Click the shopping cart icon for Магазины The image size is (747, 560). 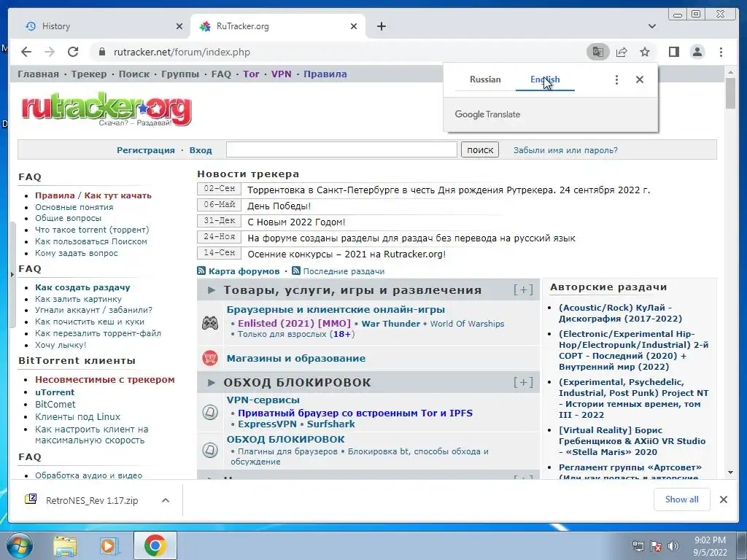[210, 358]
